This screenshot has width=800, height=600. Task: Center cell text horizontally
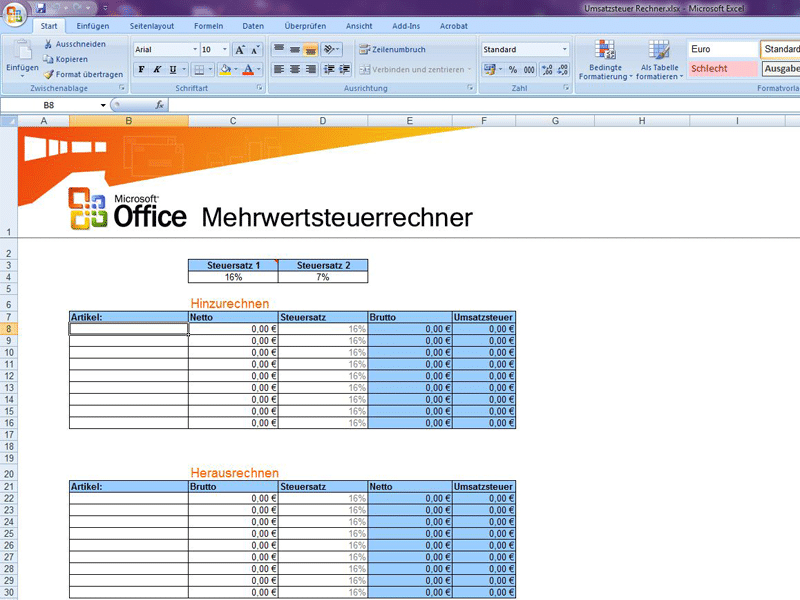click(295, 69)
